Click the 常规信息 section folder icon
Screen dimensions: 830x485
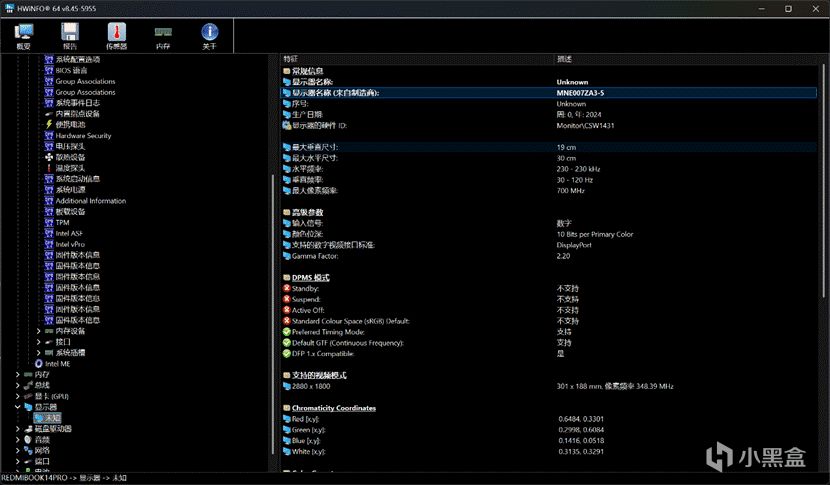point(286,71)
